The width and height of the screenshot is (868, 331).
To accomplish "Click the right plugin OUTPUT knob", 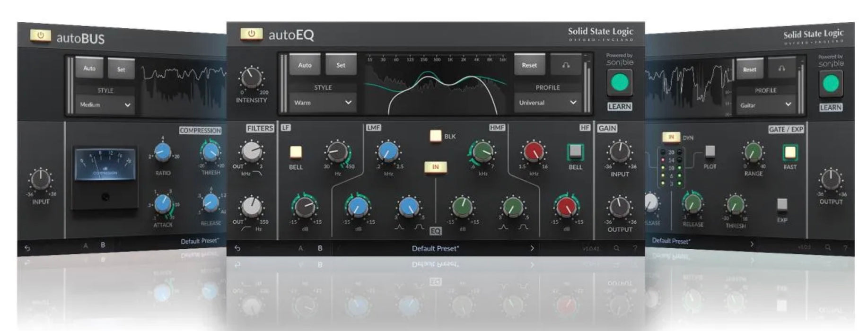I will [x=831, y=179].
